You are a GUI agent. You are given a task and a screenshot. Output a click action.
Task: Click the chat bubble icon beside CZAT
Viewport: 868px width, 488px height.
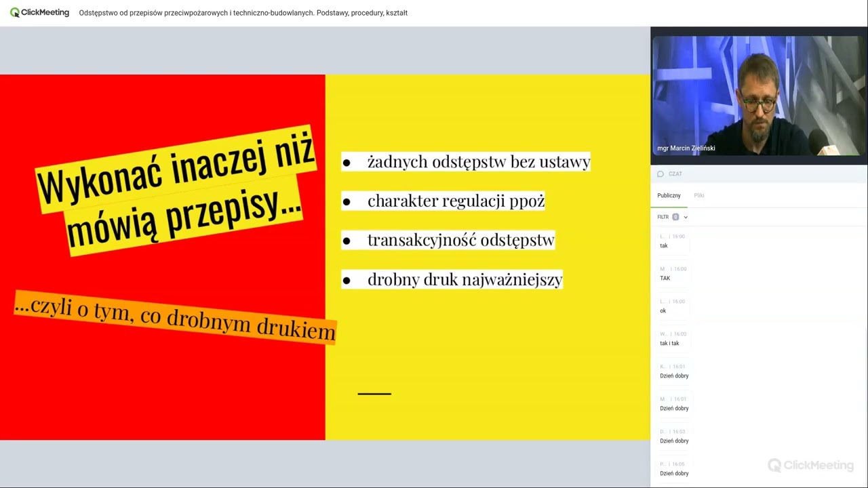tap(660, 174)
